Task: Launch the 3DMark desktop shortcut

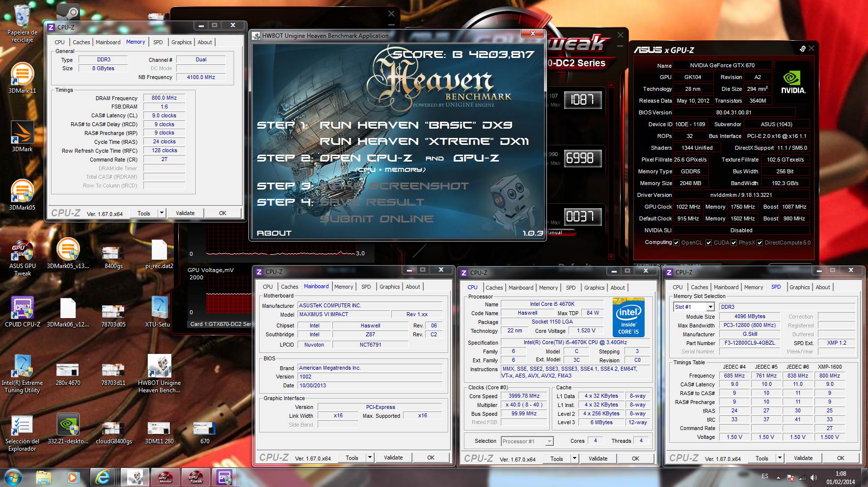Action: [22, 136]
